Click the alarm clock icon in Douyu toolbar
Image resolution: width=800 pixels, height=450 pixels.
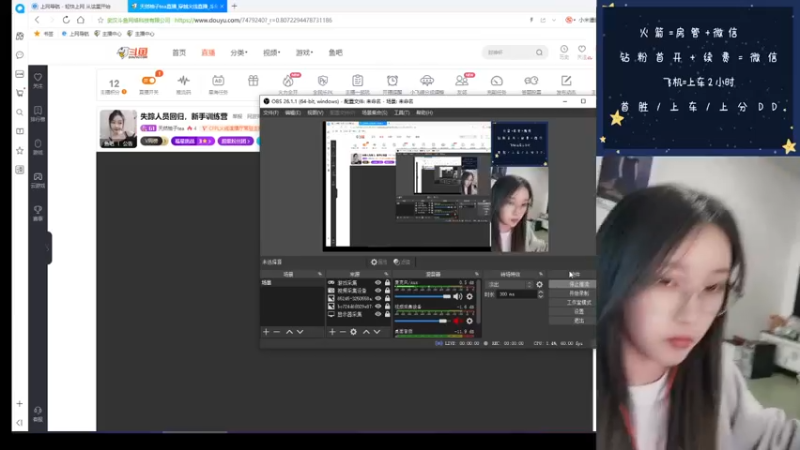(x=392, y=81)
